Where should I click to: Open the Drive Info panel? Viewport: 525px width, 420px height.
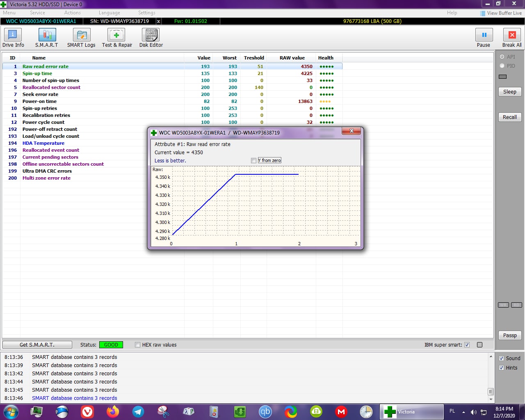coord(13,38)
